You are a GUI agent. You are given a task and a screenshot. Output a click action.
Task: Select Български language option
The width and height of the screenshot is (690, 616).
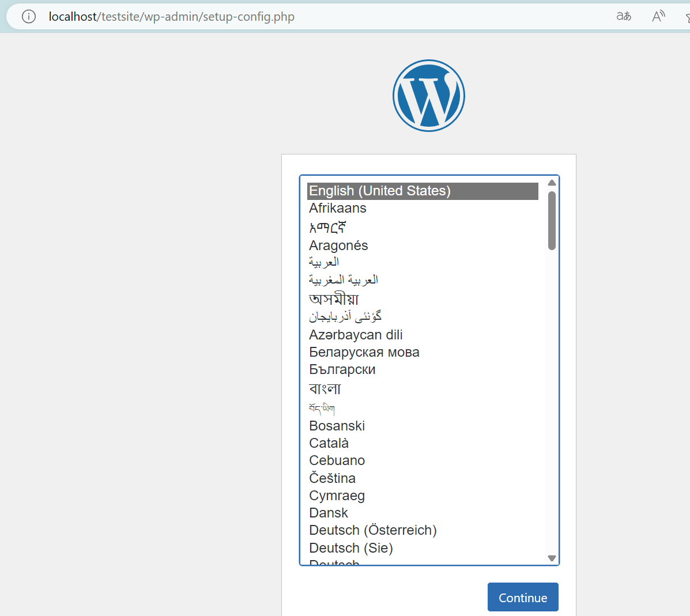click(423, 369)
